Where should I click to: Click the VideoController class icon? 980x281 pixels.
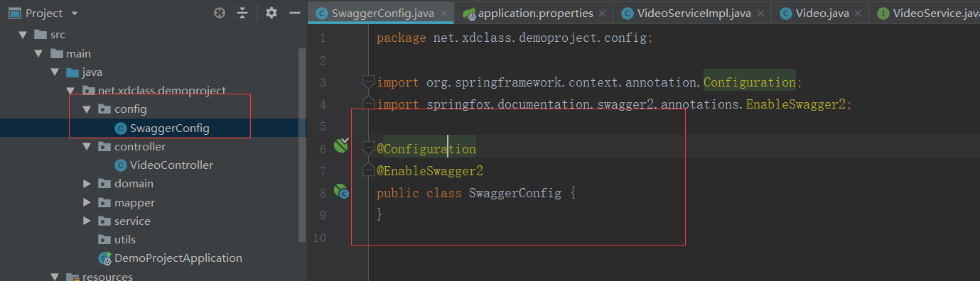point(120,165)
